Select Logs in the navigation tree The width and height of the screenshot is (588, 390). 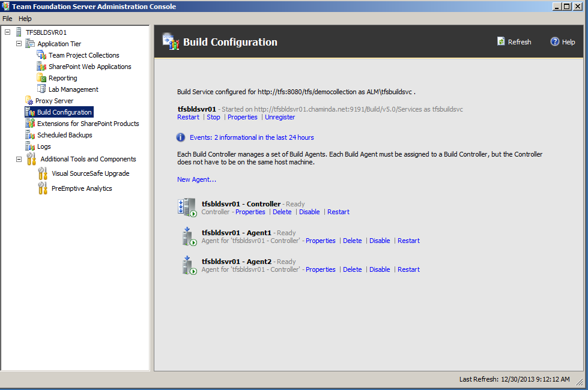point(44,146)
